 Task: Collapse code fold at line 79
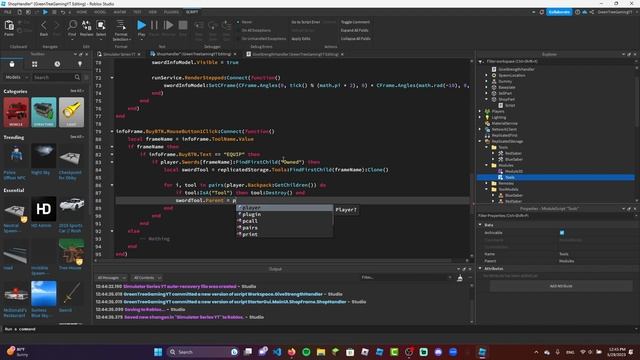coord(112,131)
